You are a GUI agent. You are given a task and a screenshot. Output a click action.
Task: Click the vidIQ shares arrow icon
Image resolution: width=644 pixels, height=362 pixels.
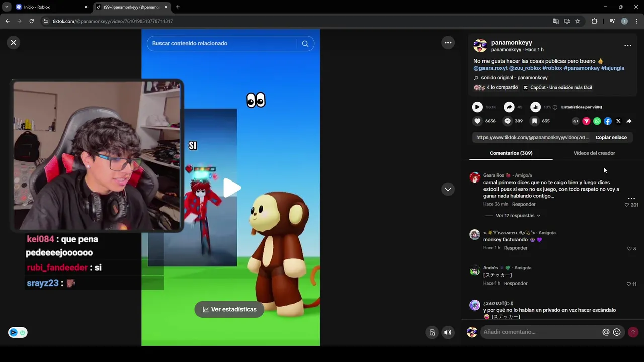coord(509,107)
